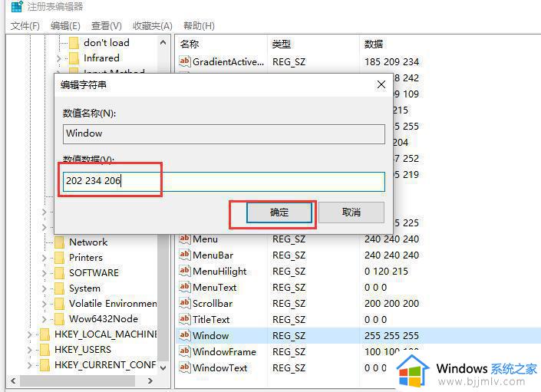541x392 pixels.
Task: Expand the HKEY_CURRENT_CONFIG hive
Action: [x=29, y=365]
